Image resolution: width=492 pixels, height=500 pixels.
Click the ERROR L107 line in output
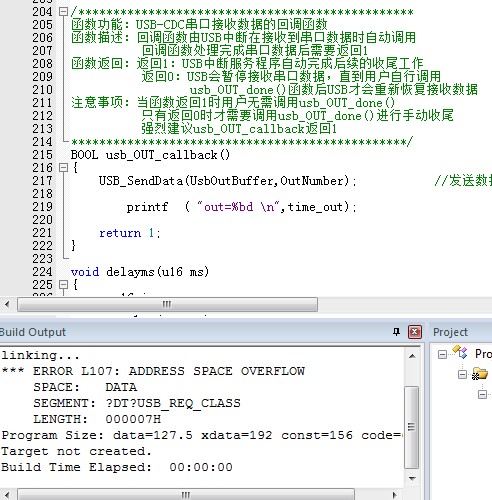153,371
